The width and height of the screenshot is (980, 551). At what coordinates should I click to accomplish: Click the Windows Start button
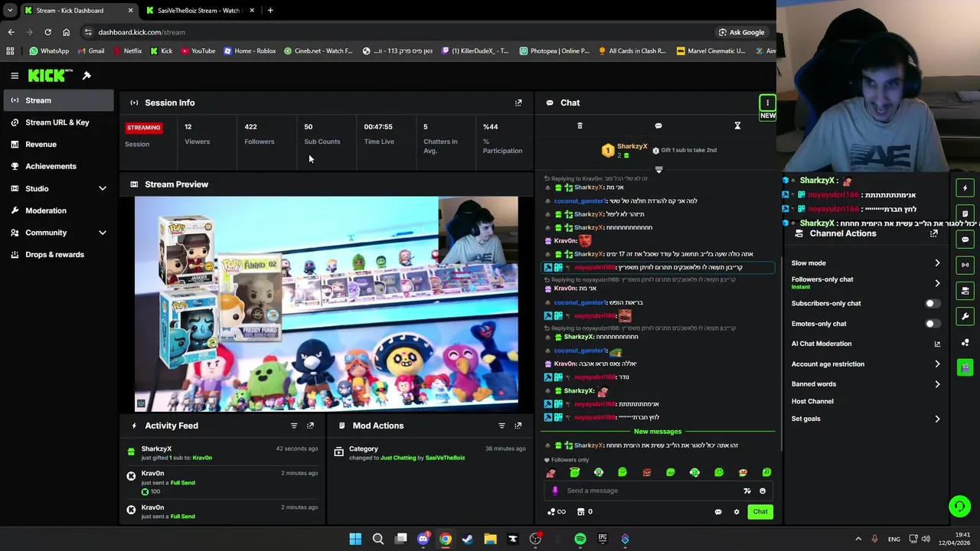355,540
